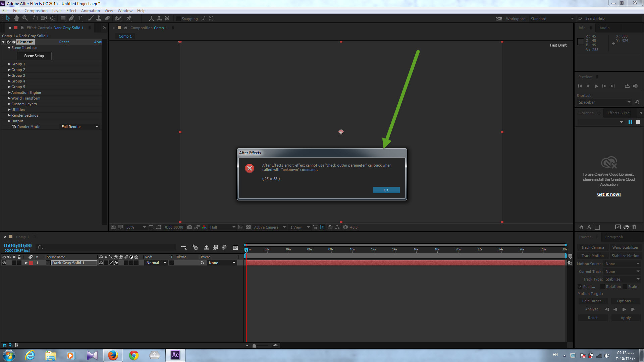Enable motion blur for timeline layers
Screen dimensions: 644x362
point(224,247)
